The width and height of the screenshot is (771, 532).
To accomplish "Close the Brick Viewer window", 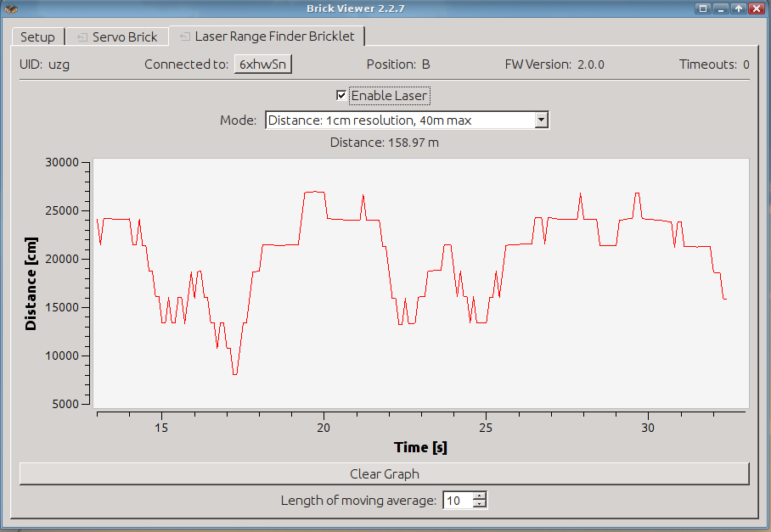I will (757, 8).
